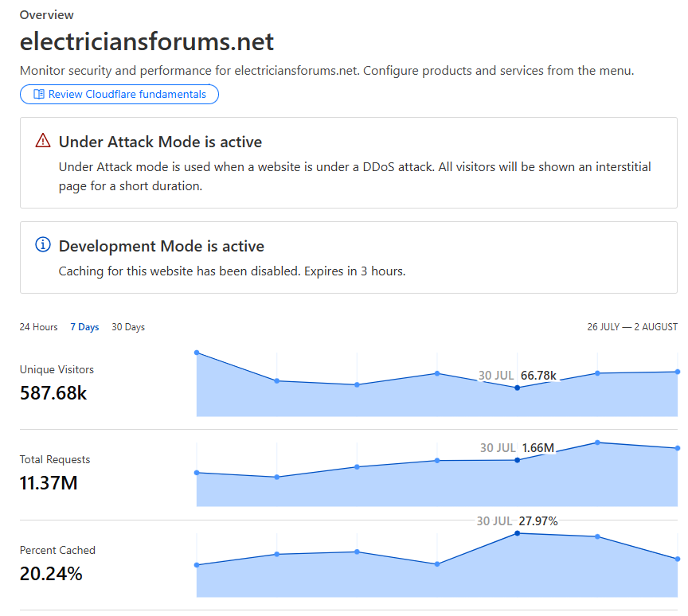Click 'Under Attack Mode is active' heading
Viewport: 688px width, 616px height.
click(x=161, y=142)
